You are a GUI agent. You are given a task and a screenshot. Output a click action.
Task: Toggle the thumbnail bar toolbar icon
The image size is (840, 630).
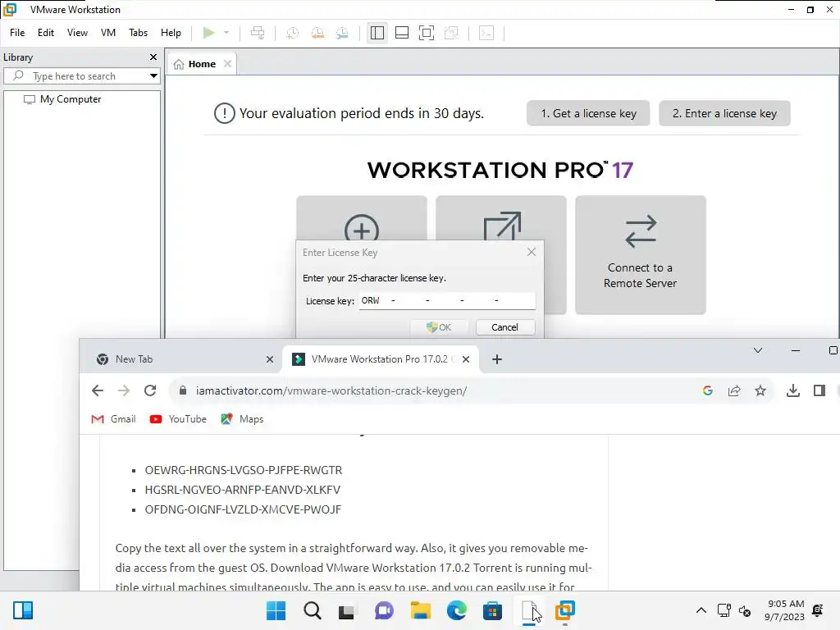click(402, 33)
